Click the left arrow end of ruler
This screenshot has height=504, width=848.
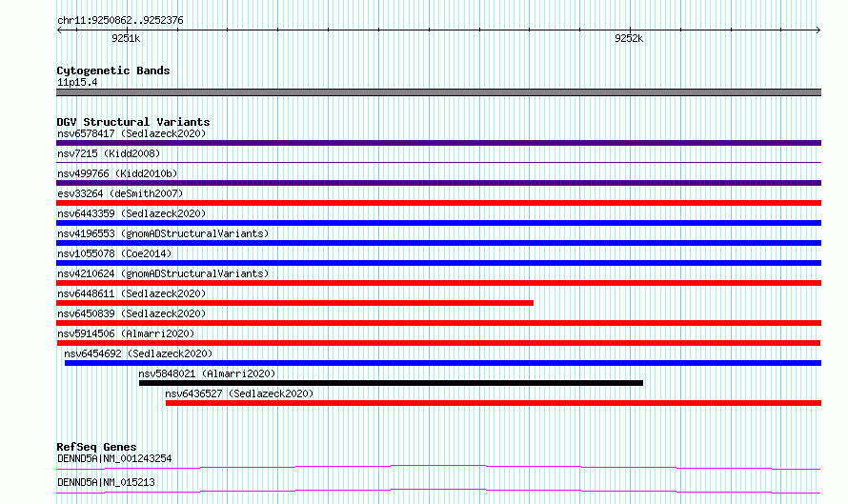[x=59, y=30]
